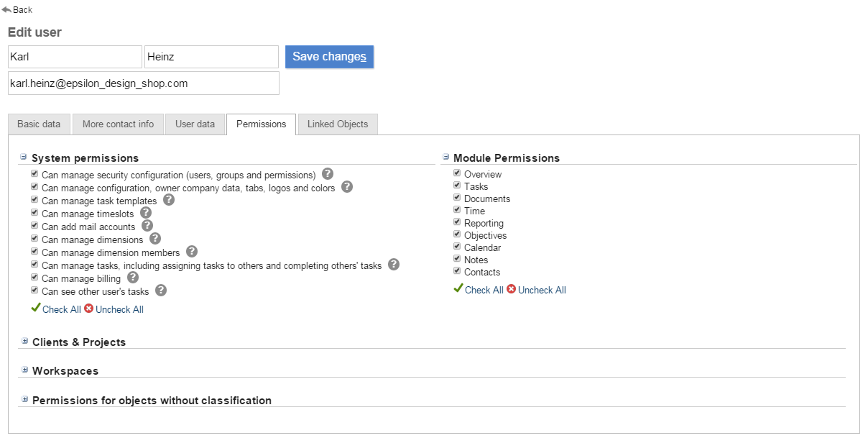Viewport: 868px width, 438px height.
Task: Open help icon next to task templates
Action: point(169,200)
